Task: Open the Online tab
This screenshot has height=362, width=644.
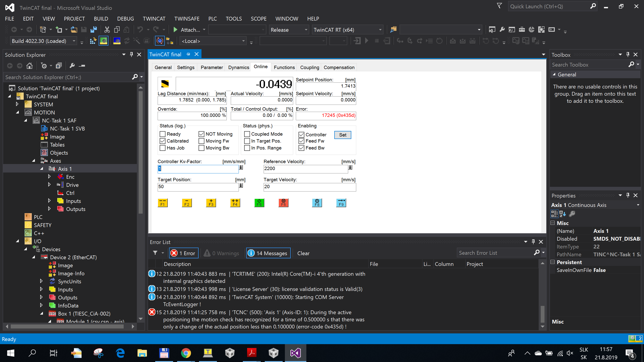Action: click(x=261, y=67)
